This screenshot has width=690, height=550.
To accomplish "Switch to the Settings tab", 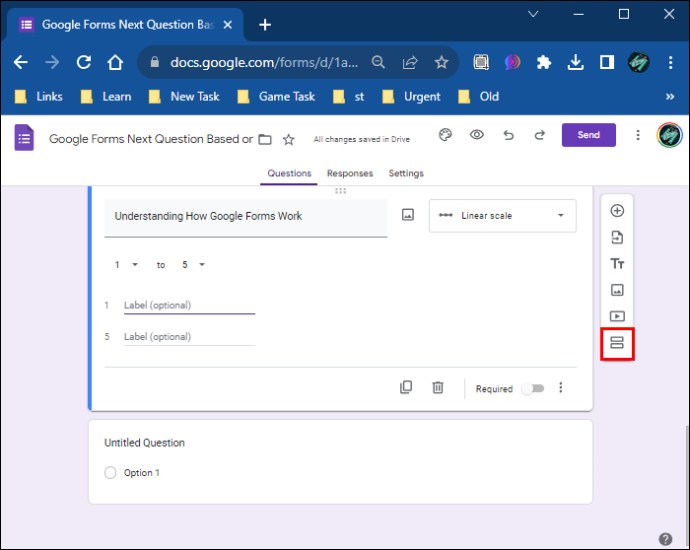I will (406, 173).
